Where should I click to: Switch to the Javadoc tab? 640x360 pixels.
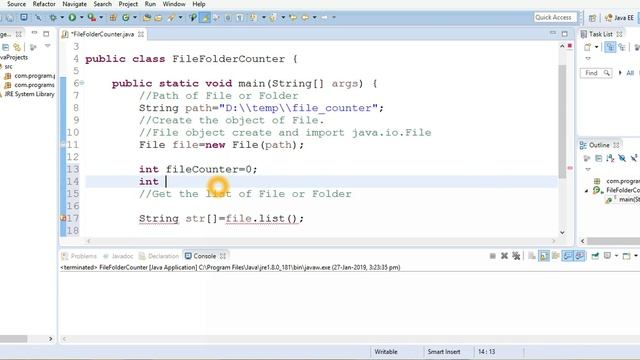pos(118,256)
